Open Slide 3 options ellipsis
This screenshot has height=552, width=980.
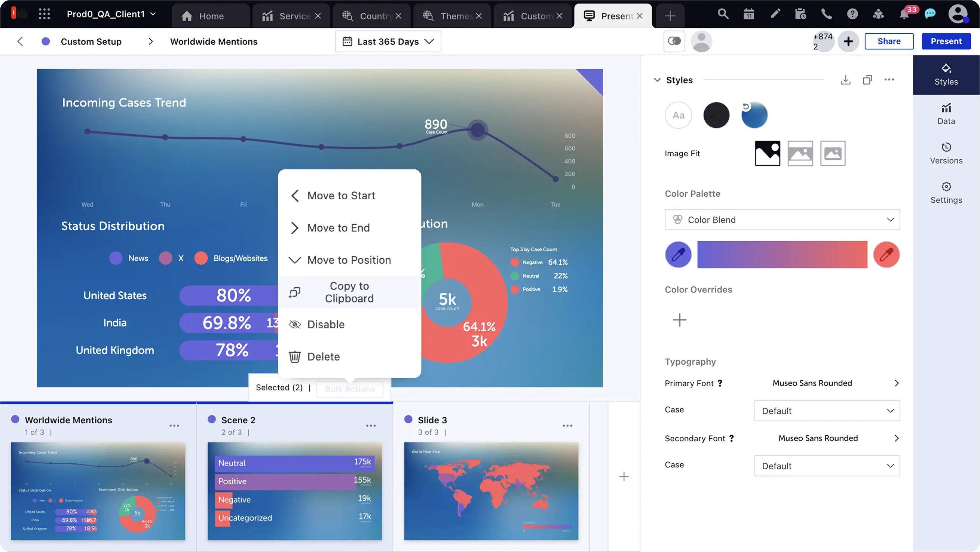point(567,425)
